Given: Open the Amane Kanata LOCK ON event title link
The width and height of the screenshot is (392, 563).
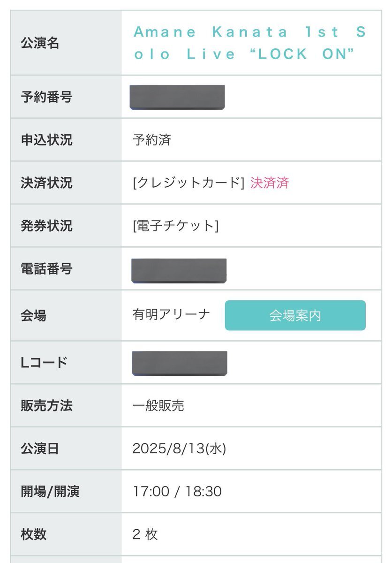Looking at the screenshot, I should click(249, 43).
